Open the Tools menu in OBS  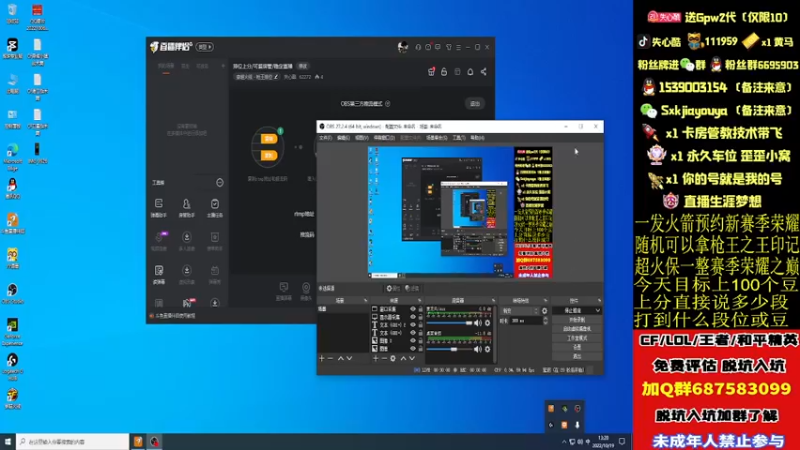click(459, 138)
